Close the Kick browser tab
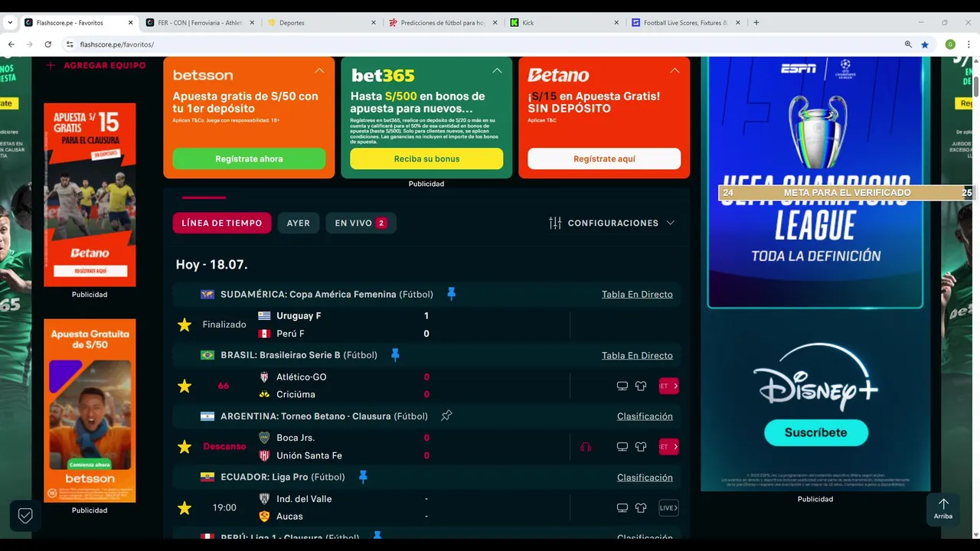The width and height of the screenshot is (980, 551). 616,23
